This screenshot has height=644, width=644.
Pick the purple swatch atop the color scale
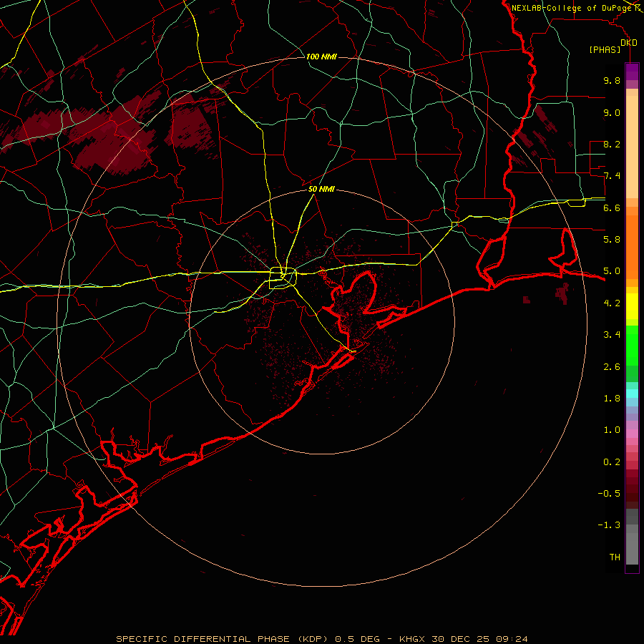click(632, 72)
